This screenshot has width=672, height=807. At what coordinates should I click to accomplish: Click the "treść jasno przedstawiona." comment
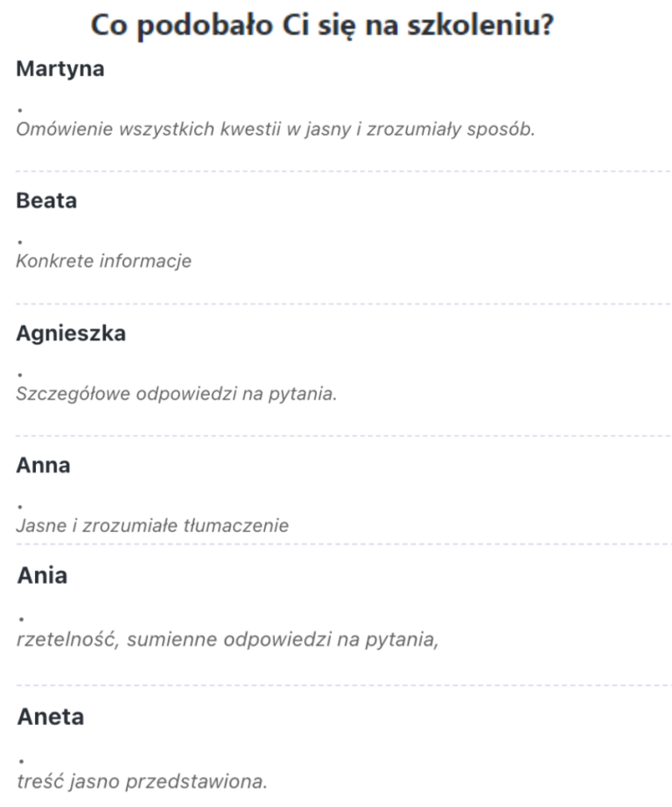[142, 778]
